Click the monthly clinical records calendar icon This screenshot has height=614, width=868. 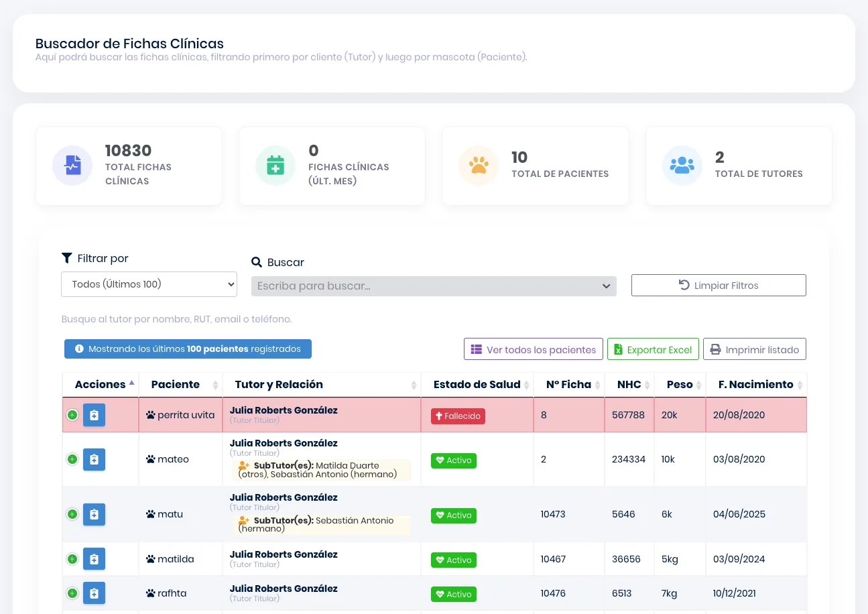pos(275,166)
